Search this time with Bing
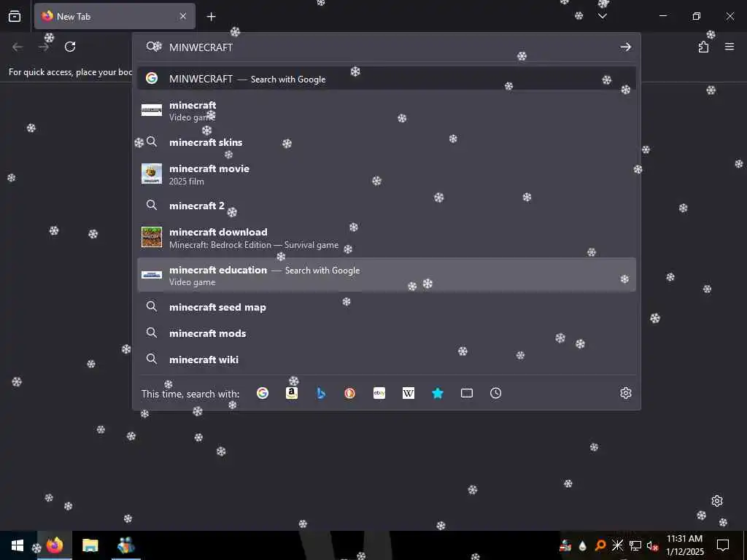This screenshot has height=560, width=747. click(321, 393)
